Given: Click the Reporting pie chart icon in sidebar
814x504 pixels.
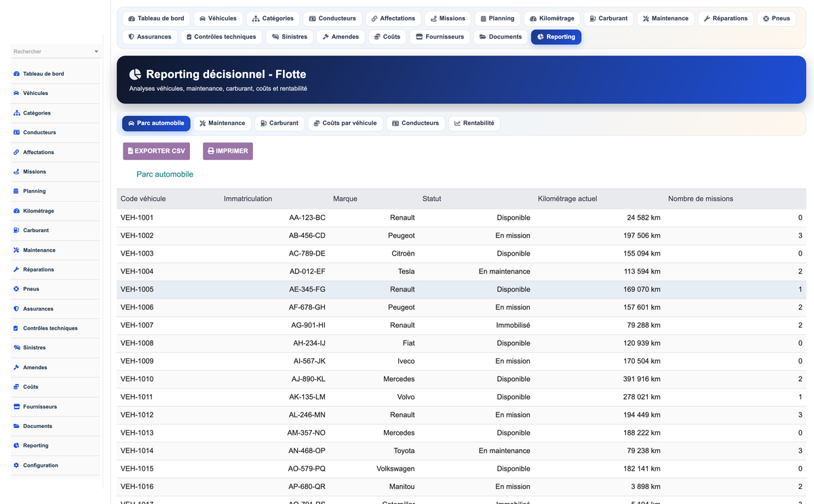Looking at the screenshot, I should click(x=16, y=446).
